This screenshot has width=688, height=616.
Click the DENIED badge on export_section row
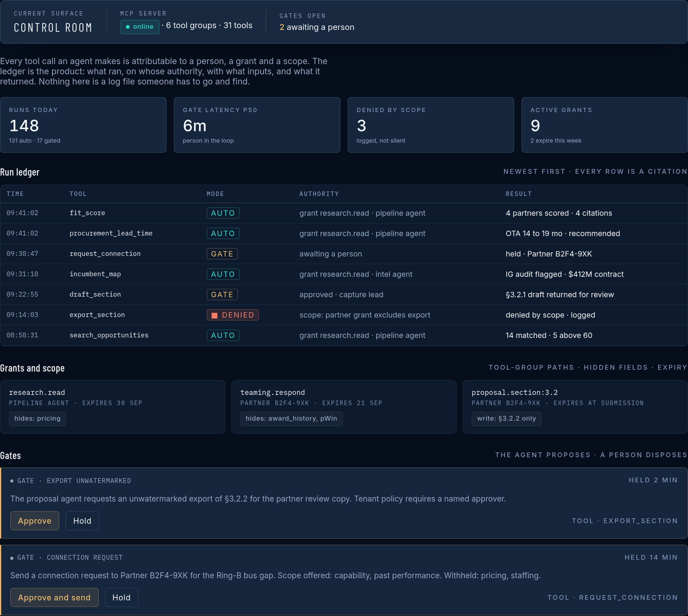[233, 315]
